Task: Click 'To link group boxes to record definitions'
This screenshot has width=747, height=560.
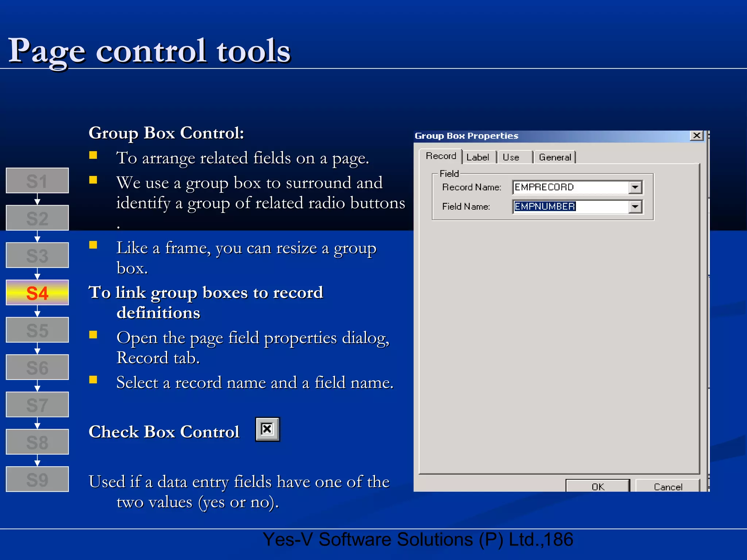Action: (x=206, y=303)
